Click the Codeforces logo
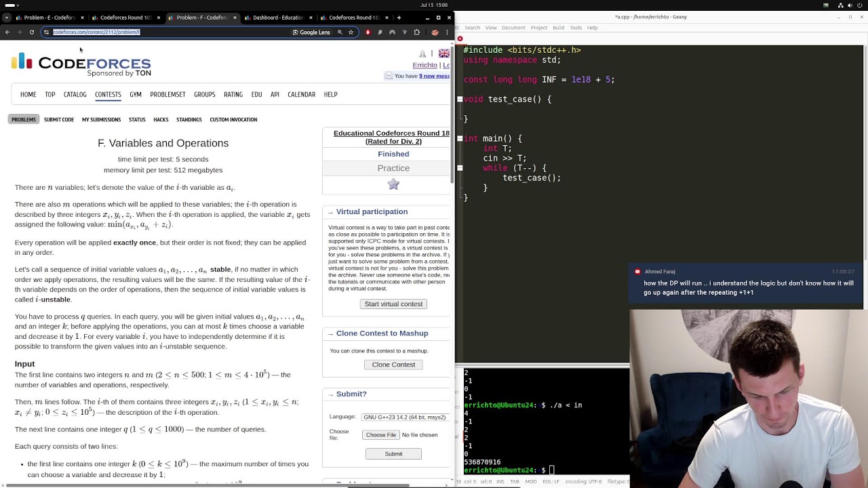Image resolution: width=868 pixels, height=488 pixels. (x=81, y=64)
